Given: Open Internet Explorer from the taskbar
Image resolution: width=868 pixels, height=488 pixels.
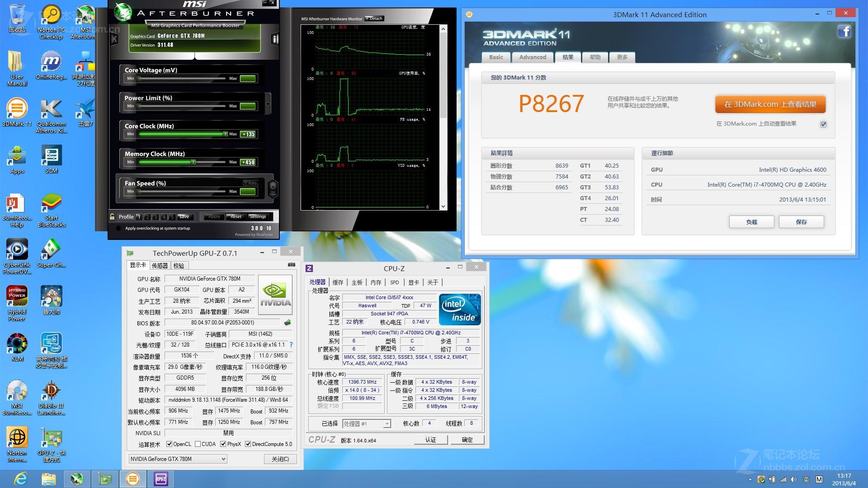Looking at the screenshot, I should click(x=21, y=479).
